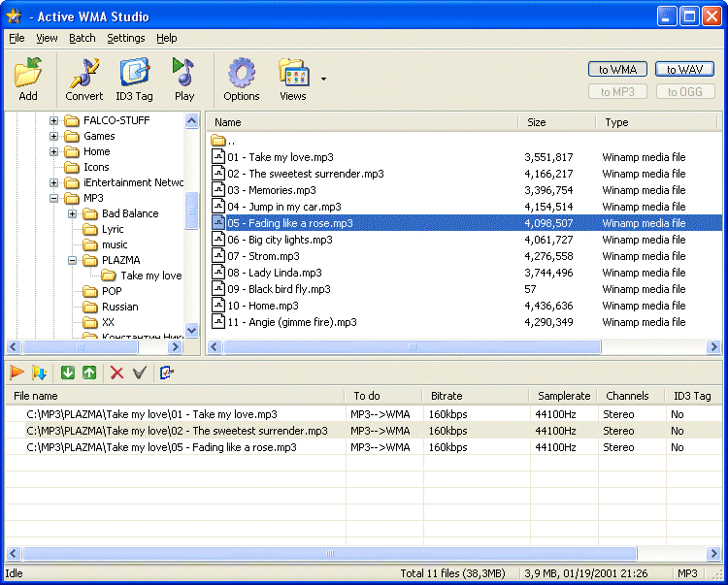The image size is (728, 585).
Task: Click the Samplerate column header in queue
Action: click(563, 396)
